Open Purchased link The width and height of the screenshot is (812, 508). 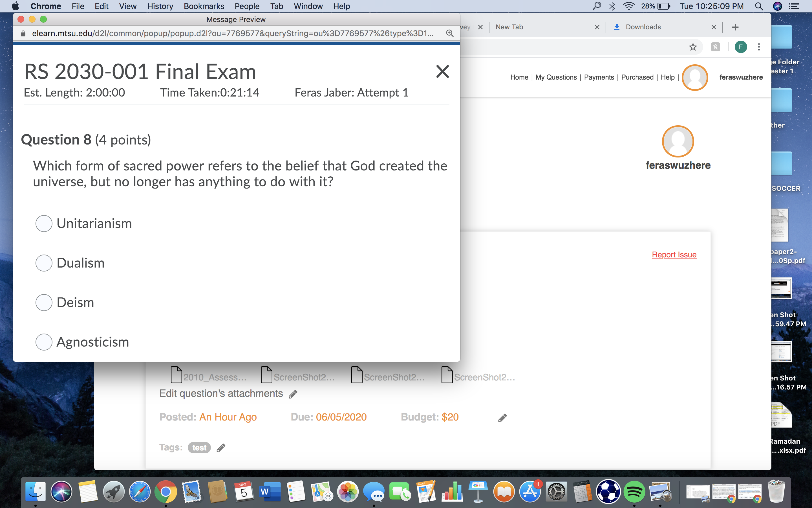(637, 77)
